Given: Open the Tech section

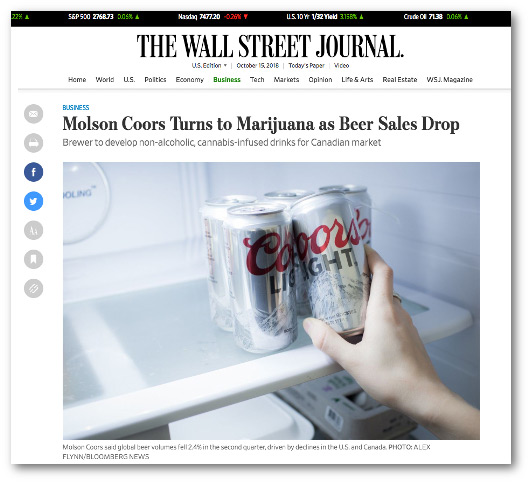Looking at the screenshot, I should (x=257, y=80).
